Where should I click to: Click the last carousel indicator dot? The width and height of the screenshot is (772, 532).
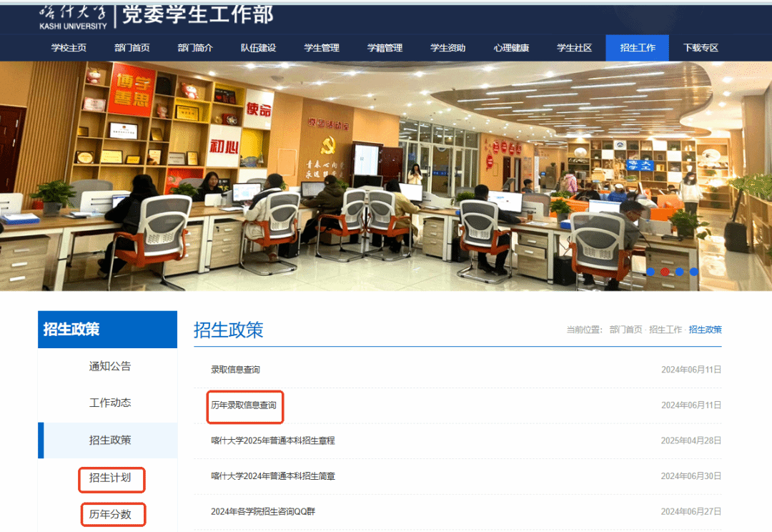(693, 272)
